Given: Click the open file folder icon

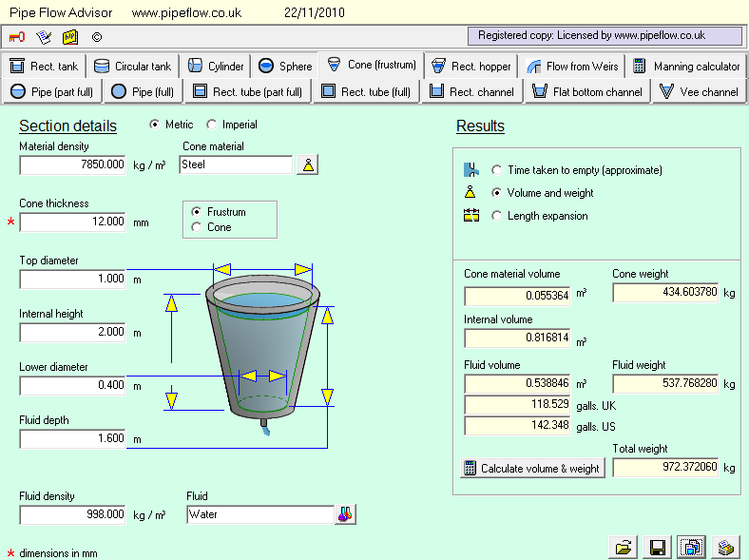Looking at the screenshot, I should (624, 547).
